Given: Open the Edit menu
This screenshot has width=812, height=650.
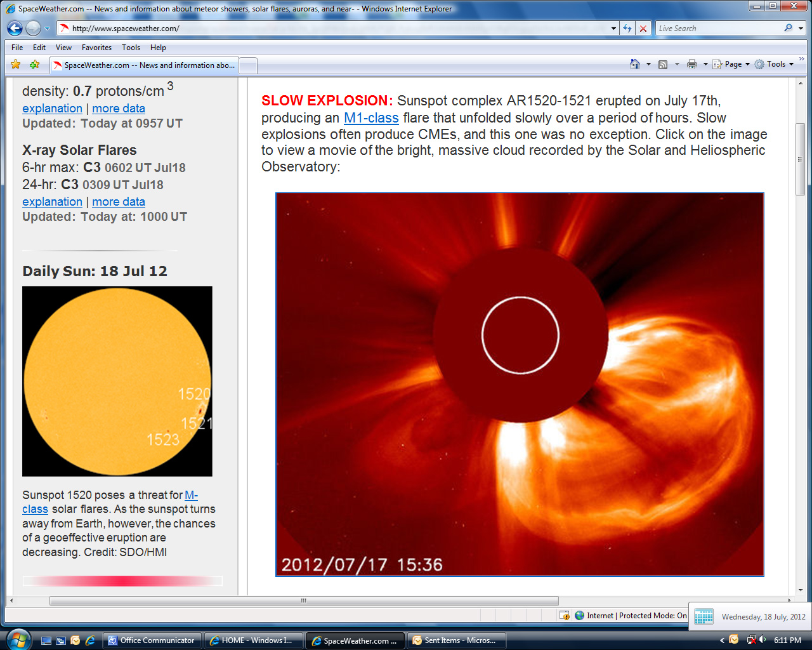Looking at the screenshot, I should [x=39, y=48].
